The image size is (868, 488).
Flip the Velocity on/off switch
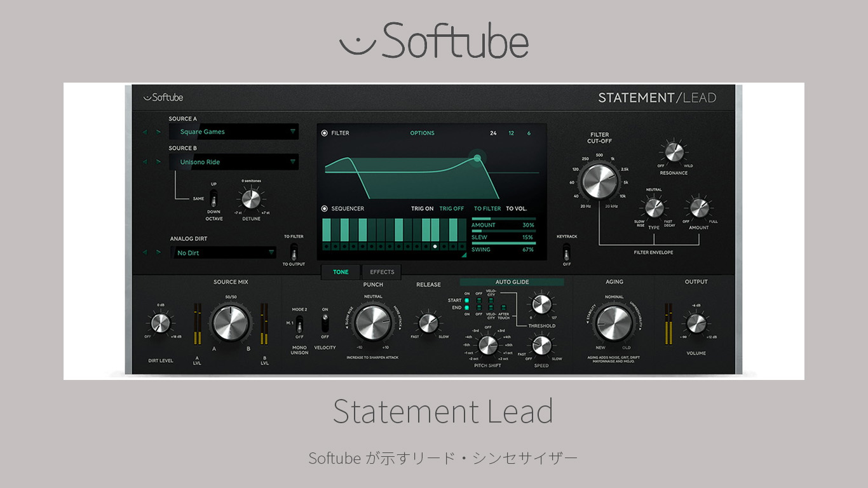click(x=325, y=323)
